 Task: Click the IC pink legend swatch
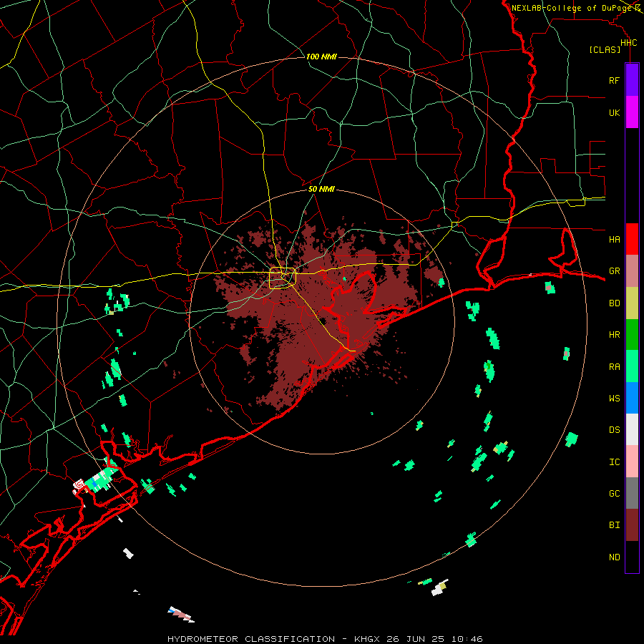tap(632, 462)
